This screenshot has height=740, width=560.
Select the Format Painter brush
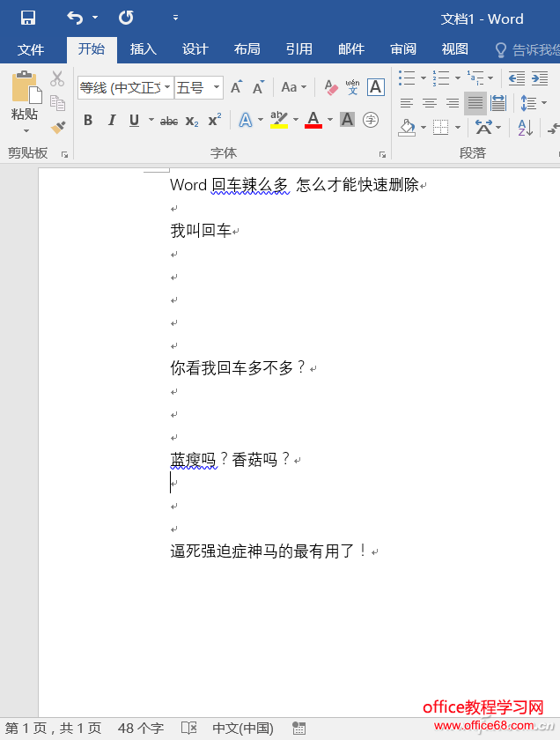tap(58, 127)
